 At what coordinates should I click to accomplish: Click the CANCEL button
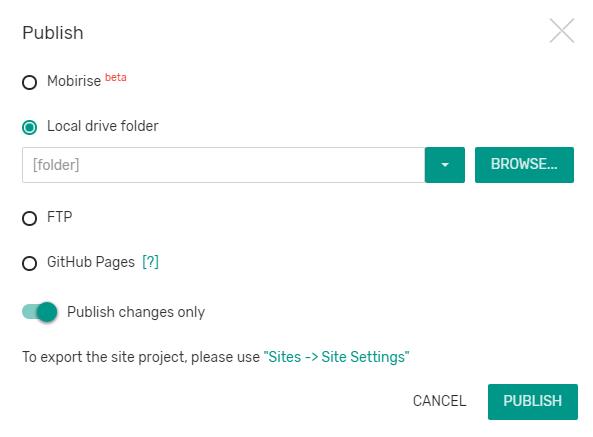pos(439,401)
